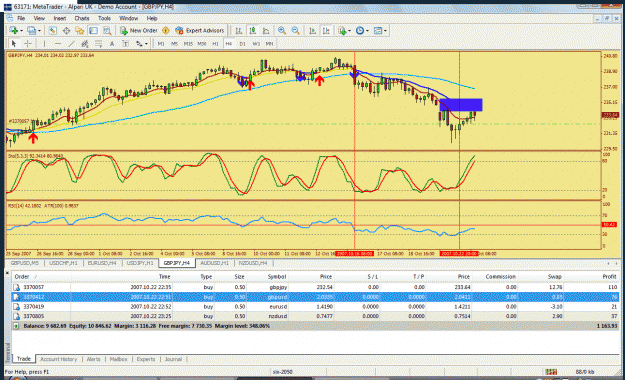This screenshot has height=380, width=625.
Task: Select the Crosshair tool
Action: click(x=28, y=43)
